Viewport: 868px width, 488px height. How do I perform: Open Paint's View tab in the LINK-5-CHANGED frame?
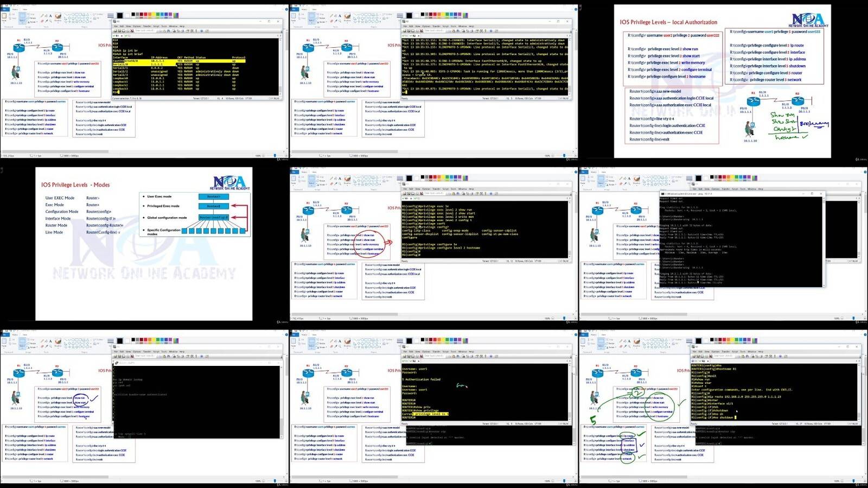(x=315, y=9)
